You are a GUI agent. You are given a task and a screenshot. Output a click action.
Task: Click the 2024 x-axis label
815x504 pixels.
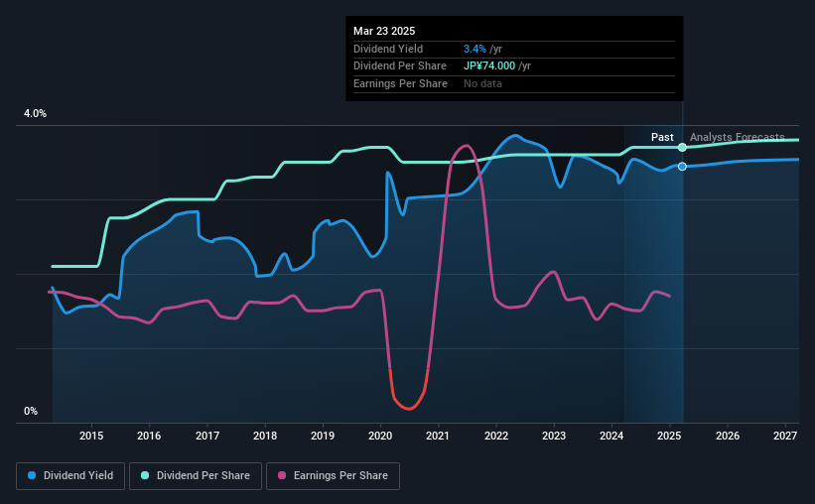point(611,436)
